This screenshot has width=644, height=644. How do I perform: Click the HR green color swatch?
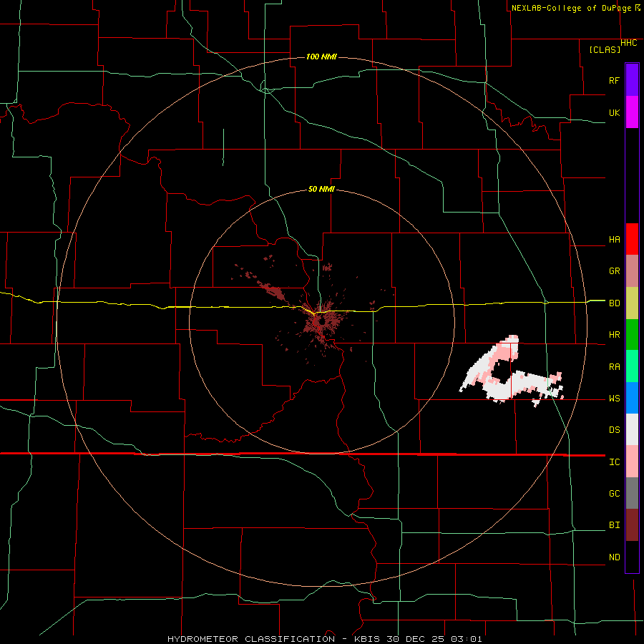click(632, 334)
